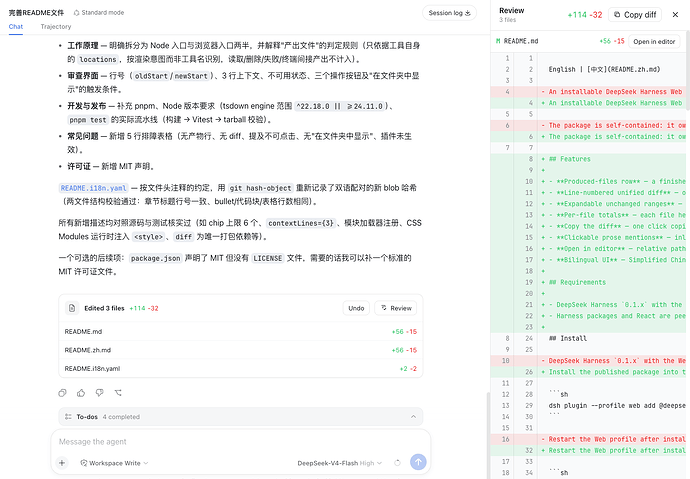Viewport: 690px width, 479px height.
Task: Open the Workspace Write permission dropdown
Action: [x=114, y=463]
